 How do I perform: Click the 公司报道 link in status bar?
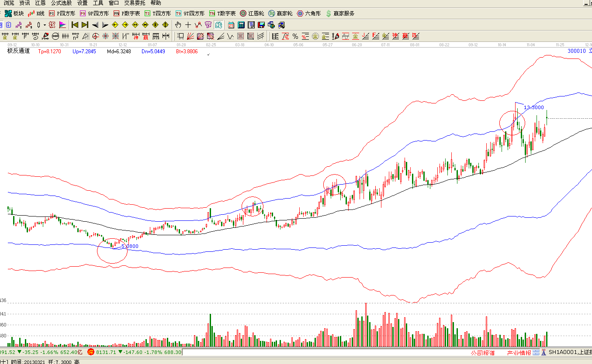click(x=483, y=353)
